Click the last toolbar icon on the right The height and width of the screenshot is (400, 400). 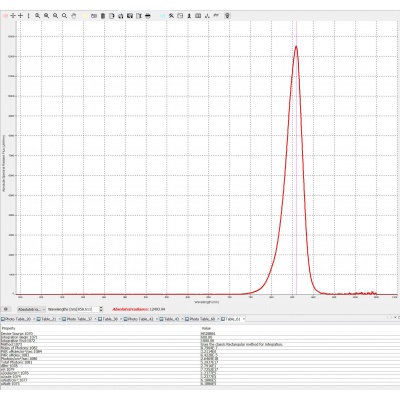pyautogui.click(x=227, y=16)
